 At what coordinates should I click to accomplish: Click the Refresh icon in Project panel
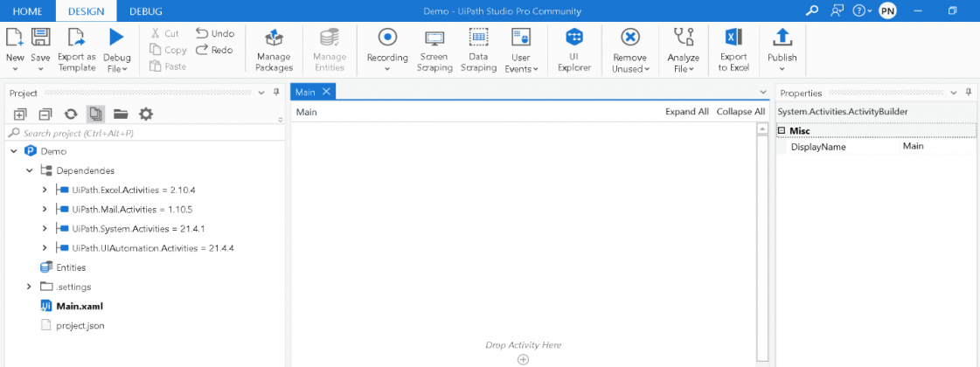click(x=71, y=114)
